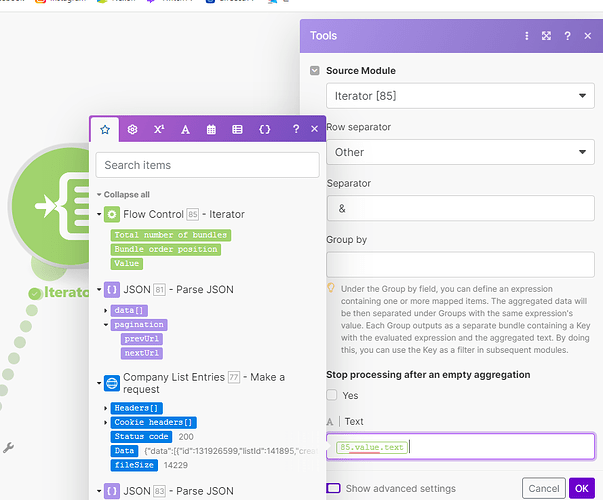The image size is (603, 500).
Task: Expand Tools panel to full screen
Action: [546, 36]
